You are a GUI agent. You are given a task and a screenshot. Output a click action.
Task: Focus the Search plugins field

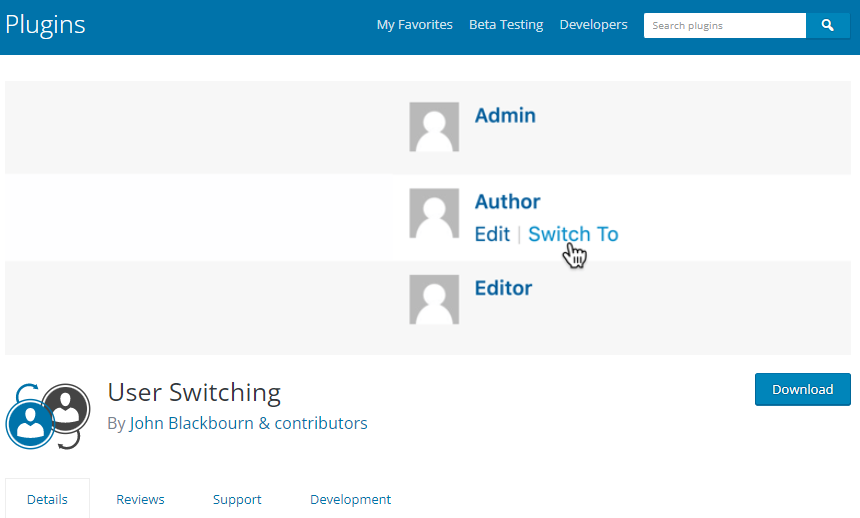click(x=724, y=25)
